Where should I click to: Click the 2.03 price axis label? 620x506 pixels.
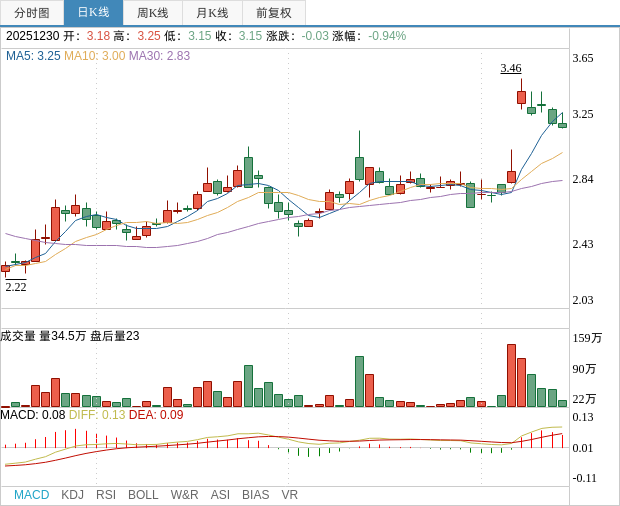tap(583, 300)
